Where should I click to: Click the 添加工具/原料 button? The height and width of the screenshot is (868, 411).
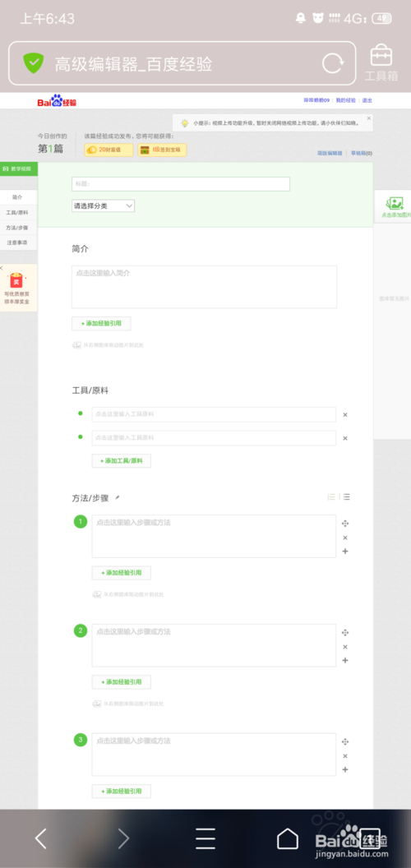coord(122,460)
